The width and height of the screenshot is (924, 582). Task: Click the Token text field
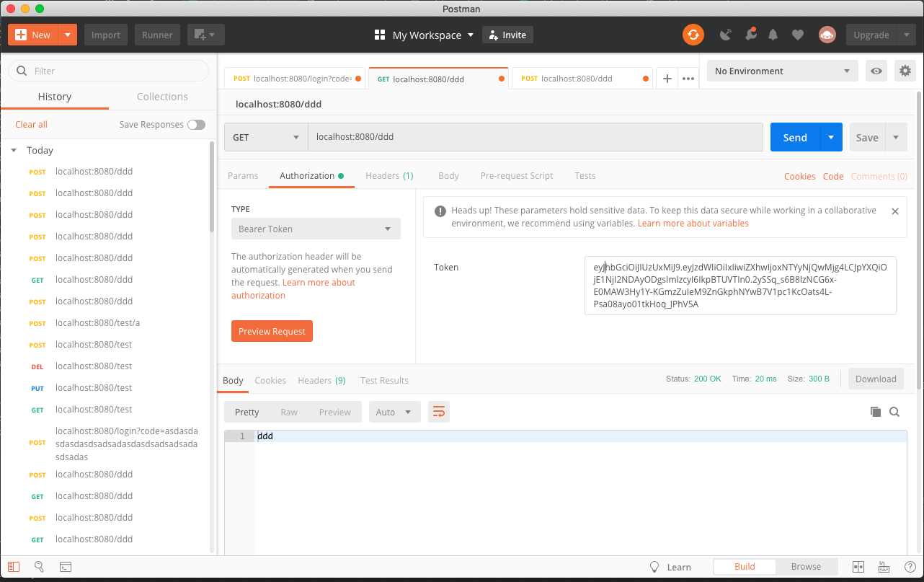[740, 286]
